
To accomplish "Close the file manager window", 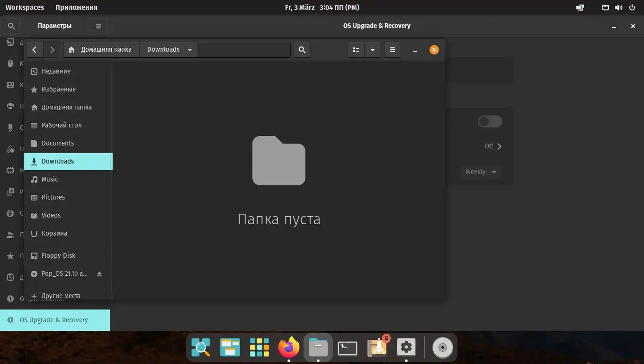I will coord(434,50).
